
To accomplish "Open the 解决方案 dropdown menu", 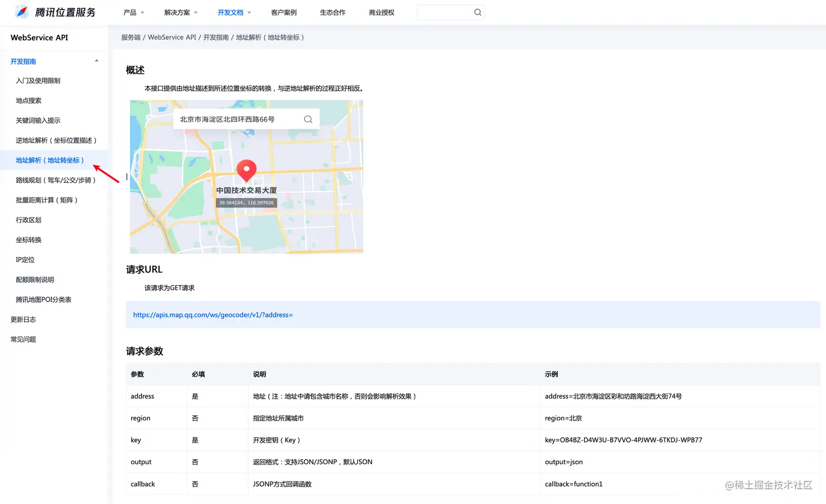I will click(x=178, y=12).
